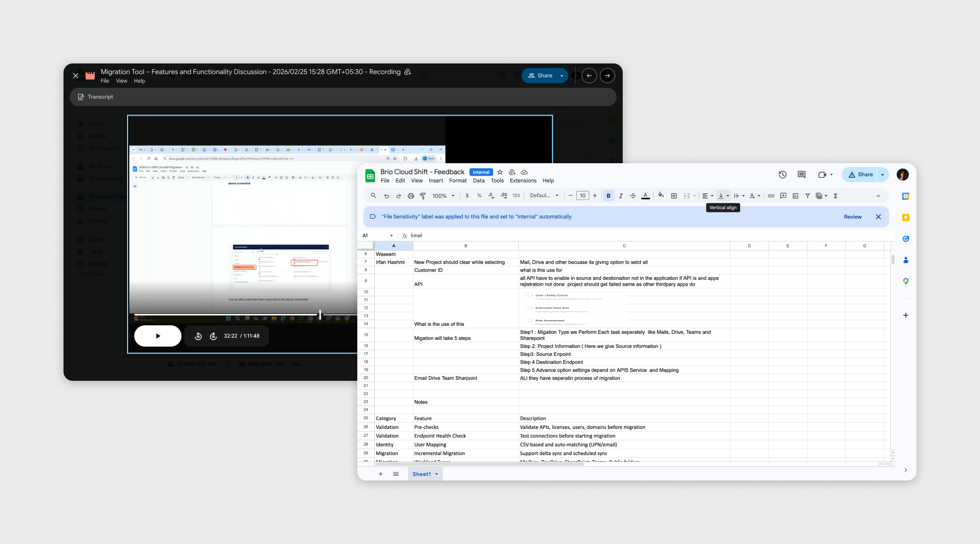Apply currency format with the $ icon
980x544 pixels.
click(x=467, y=196)
